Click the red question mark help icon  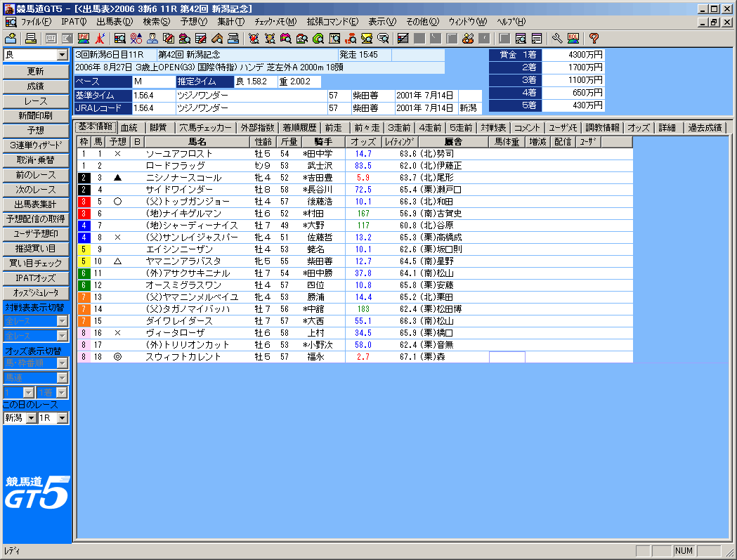coord(594,38)
